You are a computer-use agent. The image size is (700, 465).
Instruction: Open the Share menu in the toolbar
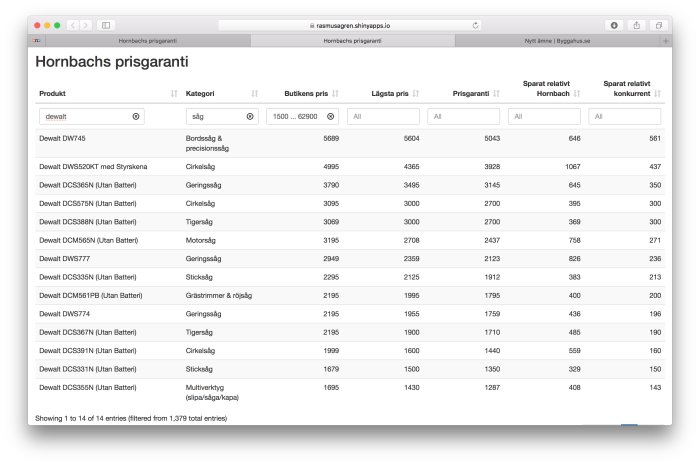(x=637, y=25)
